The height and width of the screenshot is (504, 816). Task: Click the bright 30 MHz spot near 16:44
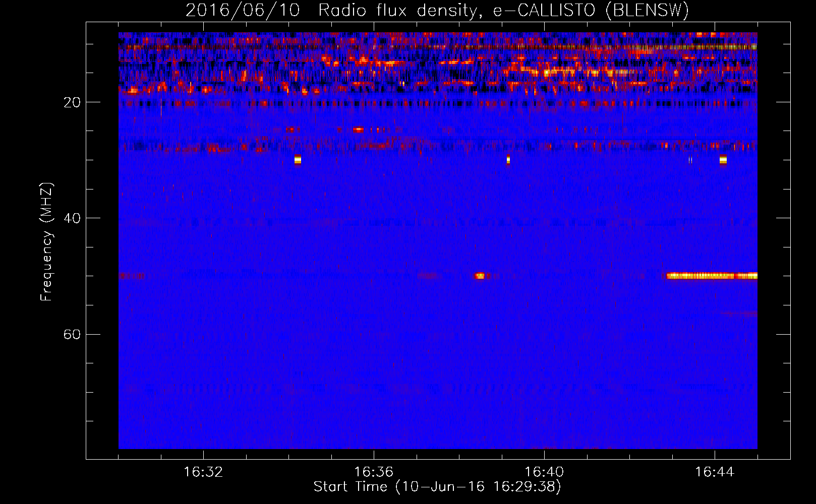(x=723, y=160)
